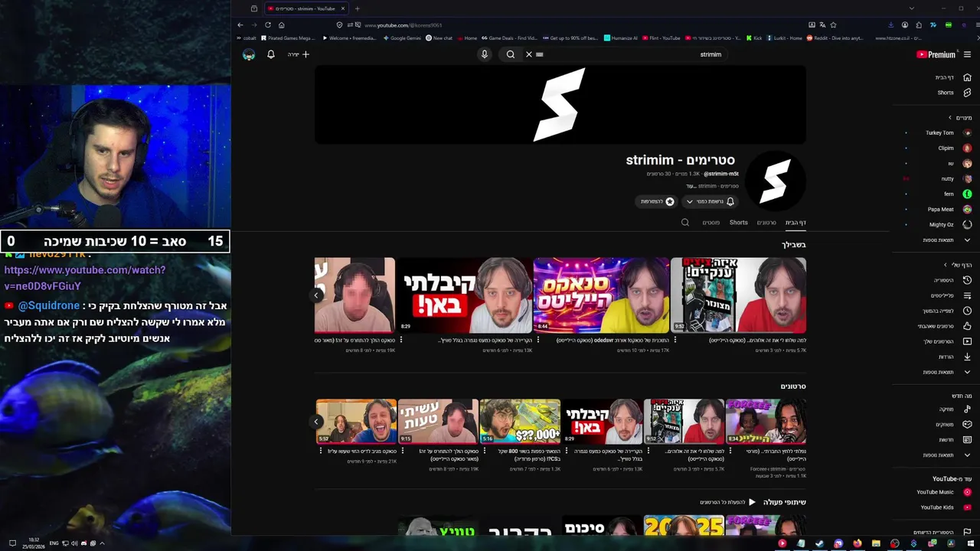
Task: Open the 9:52 red-shirt featured thumbnail
Action: [x=738, y=295]
